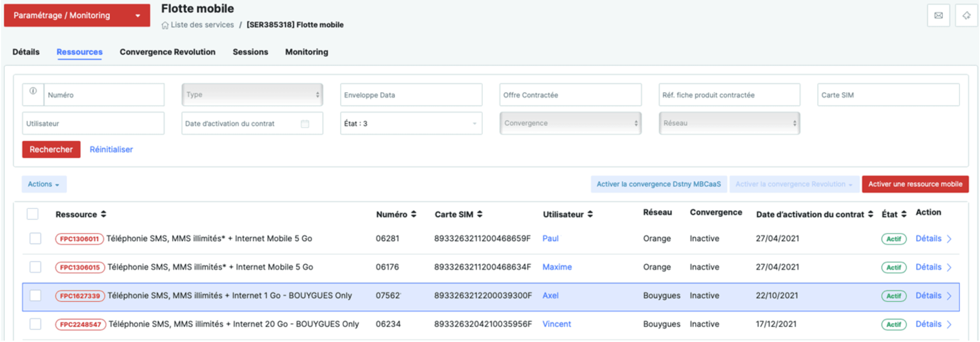Switch to the Convergence Revolution tab
Screen dimensions: 980x342
[x=168, y=52]
